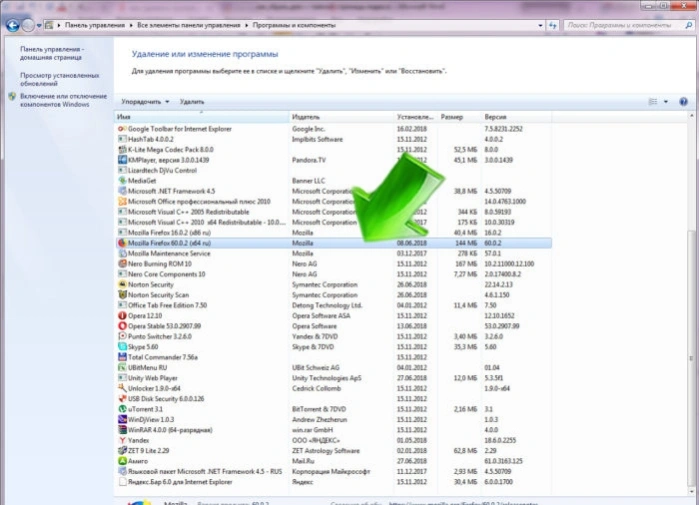Click the uTorrent 3.1 icon
Screen dimensions: 699x505
122,409
